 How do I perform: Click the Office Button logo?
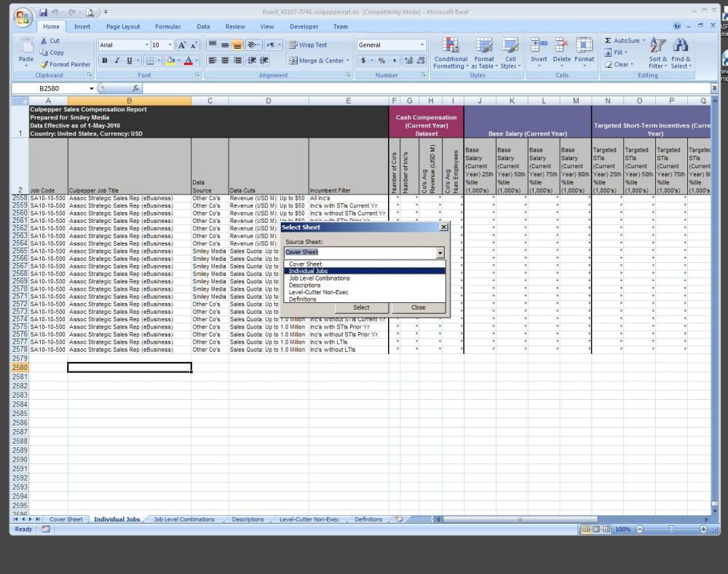click(23, 17)
